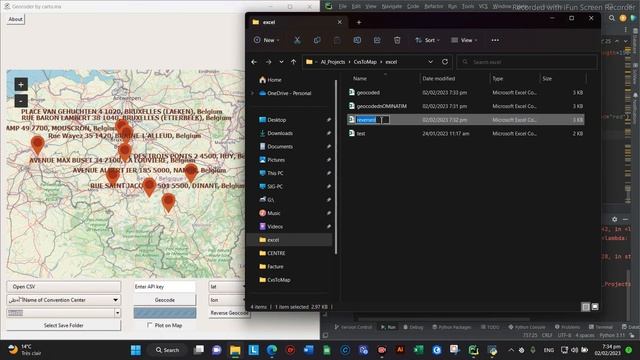Click the Share icon in File Explorer toolbar
Image resolution: width=640 pixels, height=360 pixels.
[377, 40]
